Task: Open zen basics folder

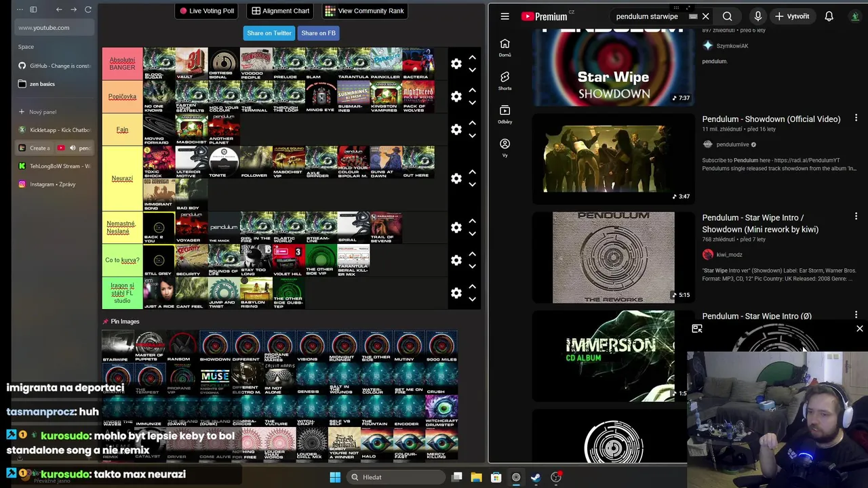Action: coord(54,84)
